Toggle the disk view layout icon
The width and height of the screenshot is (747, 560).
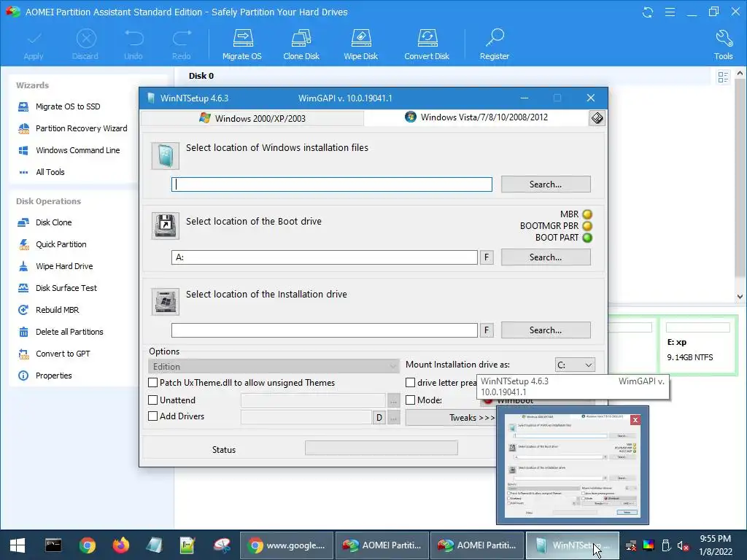(x=723, y=77)
